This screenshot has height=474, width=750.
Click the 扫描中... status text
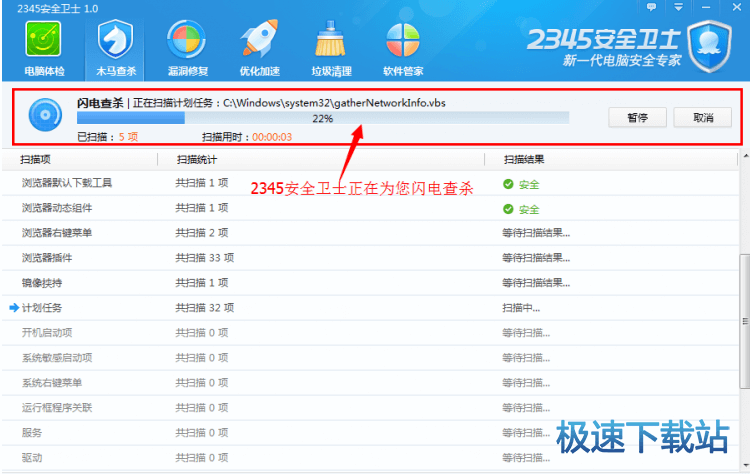point(521,308)
